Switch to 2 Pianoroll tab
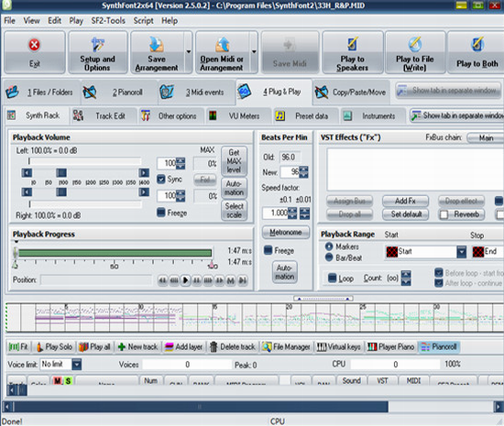The height and width of the screenshot is (426, 504). tap(119, 93)
